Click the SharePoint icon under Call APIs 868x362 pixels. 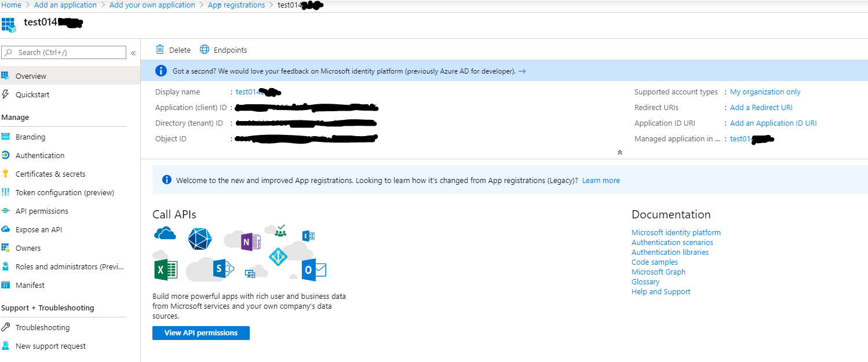click(223, 269)
